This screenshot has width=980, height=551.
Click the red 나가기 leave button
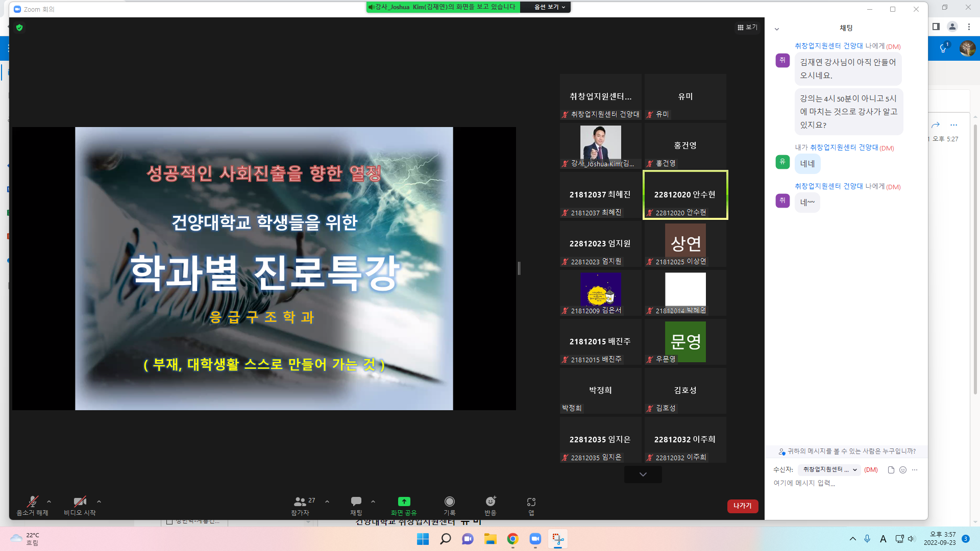[742, 506]
